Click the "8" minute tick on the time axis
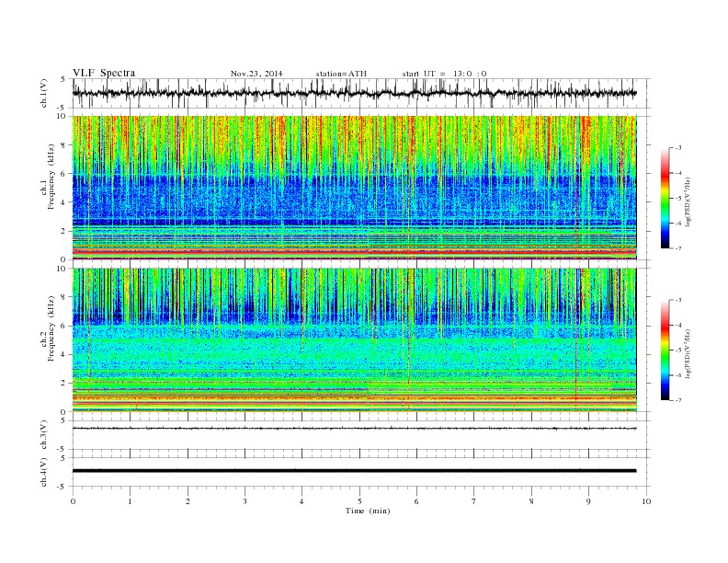 pyautogui.click(x=531, y=501)
